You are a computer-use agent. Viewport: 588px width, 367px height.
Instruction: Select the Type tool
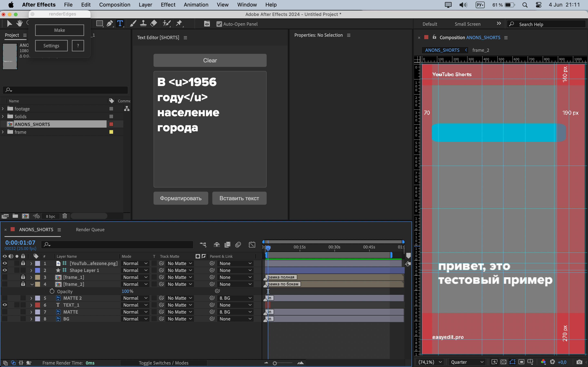point(120,23)
